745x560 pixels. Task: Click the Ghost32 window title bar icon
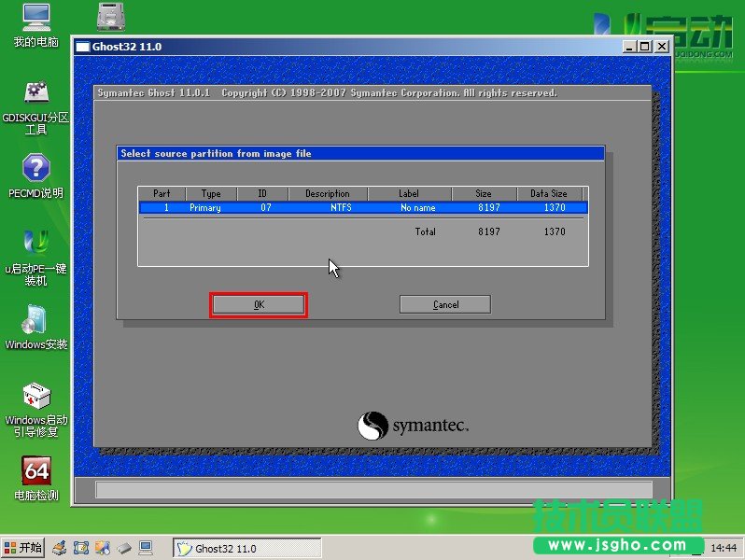click(x=82, y=47)
